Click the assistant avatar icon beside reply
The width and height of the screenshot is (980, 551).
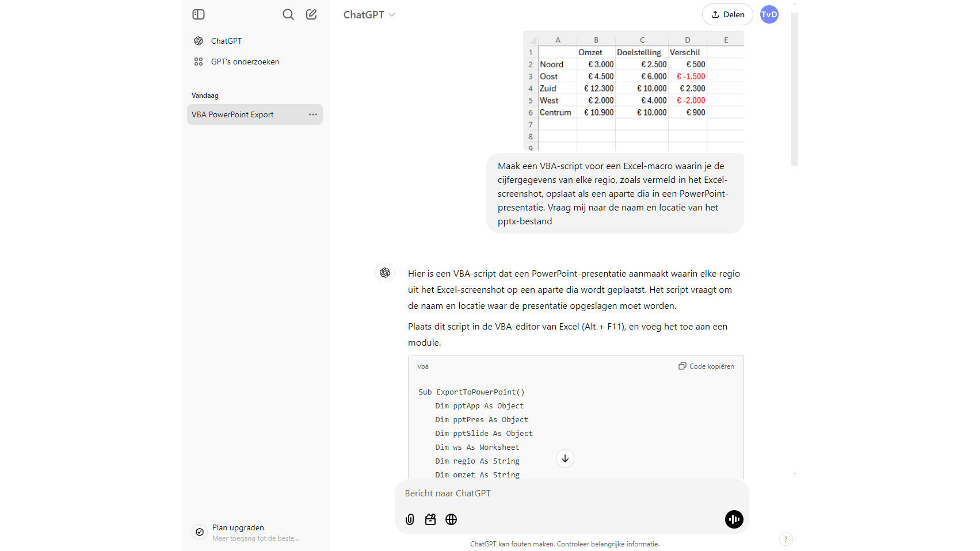tap(385, 273)
